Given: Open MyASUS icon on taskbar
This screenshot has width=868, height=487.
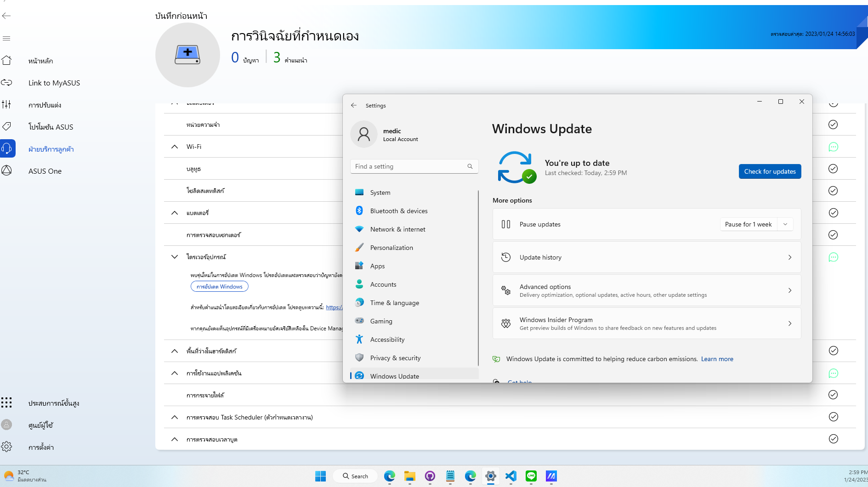Looking at the screenshot, I should tap(551, 476).
